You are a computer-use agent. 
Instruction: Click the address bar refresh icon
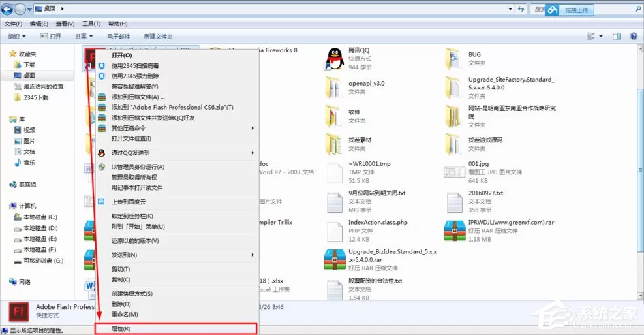[521, 8]
